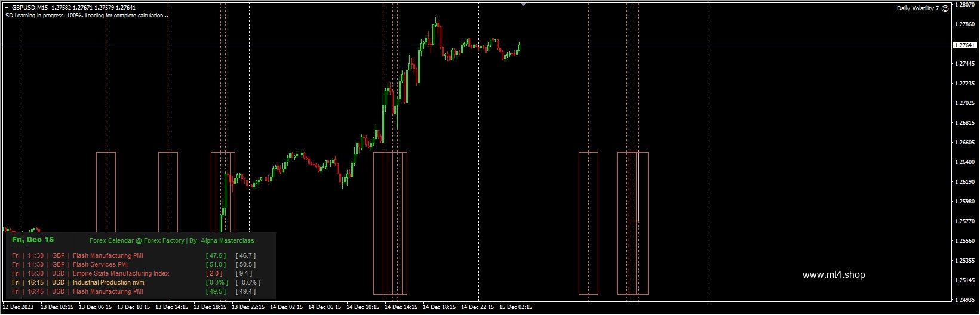The image size is (980, 315).
Task: Click the 1.26815 price axis label
Action: click(x=965, y=123)
